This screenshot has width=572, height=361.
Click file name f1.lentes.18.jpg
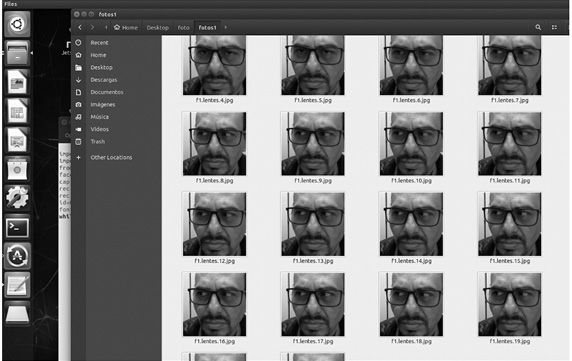point(411,341)
